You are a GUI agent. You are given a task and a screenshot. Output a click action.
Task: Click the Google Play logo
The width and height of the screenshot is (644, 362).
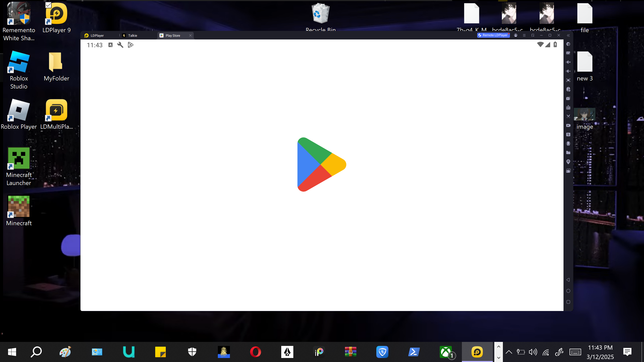[x=322, y=164]
